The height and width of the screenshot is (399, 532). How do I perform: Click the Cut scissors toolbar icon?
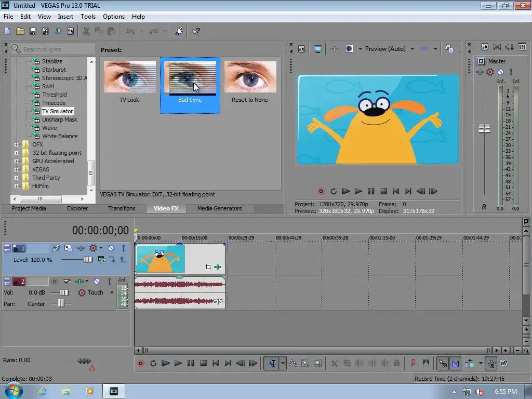pos(86,31)
